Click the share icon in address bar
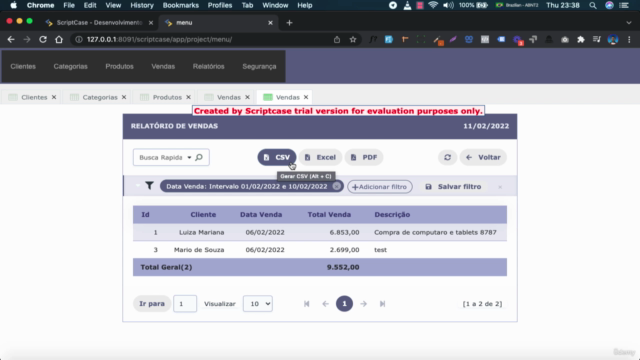This screenshot has height=360, width=640. tap(337, 40)
